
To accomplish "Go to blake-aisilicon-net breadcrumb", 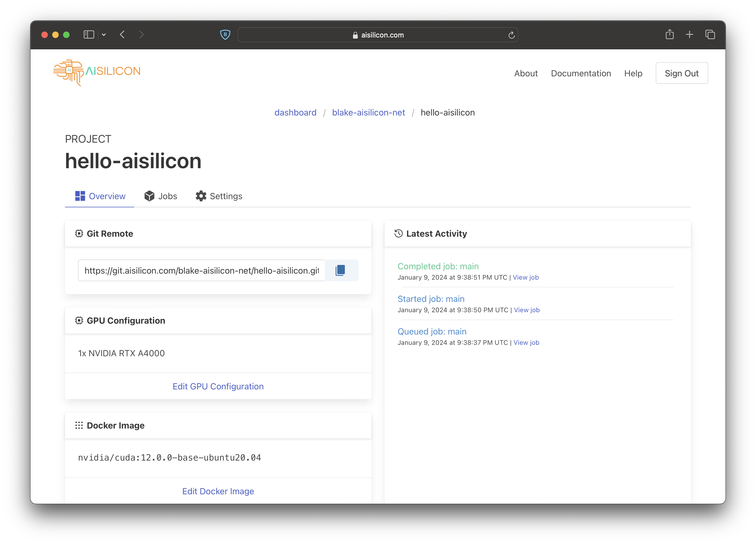I will pyautogui.click(x=368, y=113).
